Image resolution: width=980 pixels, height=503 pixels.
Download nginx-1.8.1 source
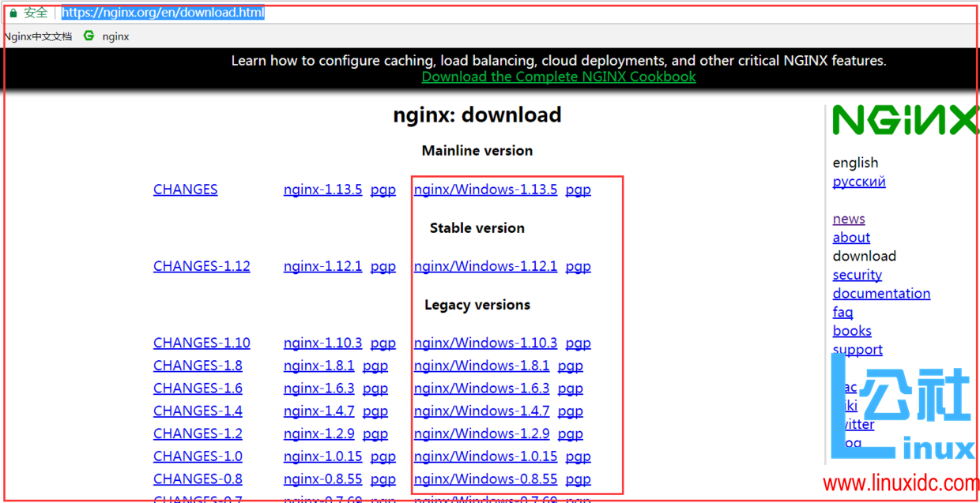pyautogui.click(x=319, y=366)
